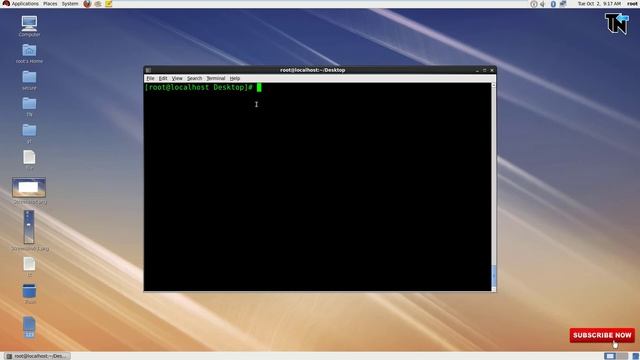This screenshot has width=640, height=360.
Task: Click the trash applet in bottom-right panel corner
Action: 636,356
